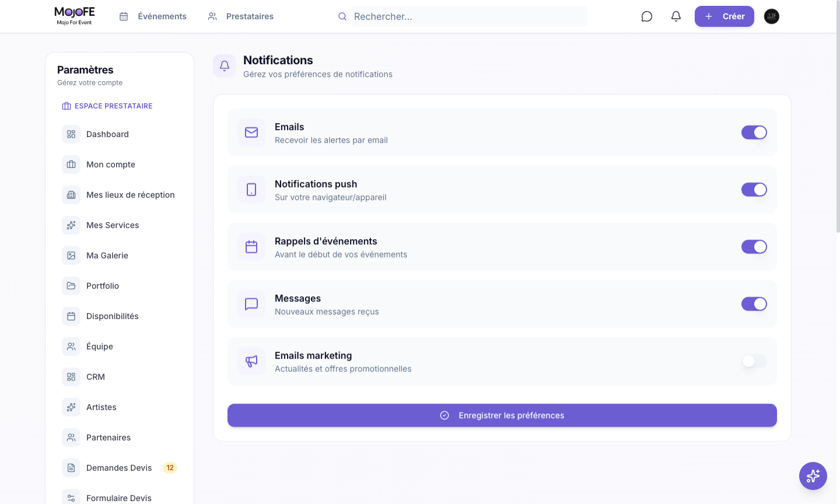This screenshot has height=504, width=840.
Task: Click the Mes lieux de réception building icon
Action: click(71, 195)
